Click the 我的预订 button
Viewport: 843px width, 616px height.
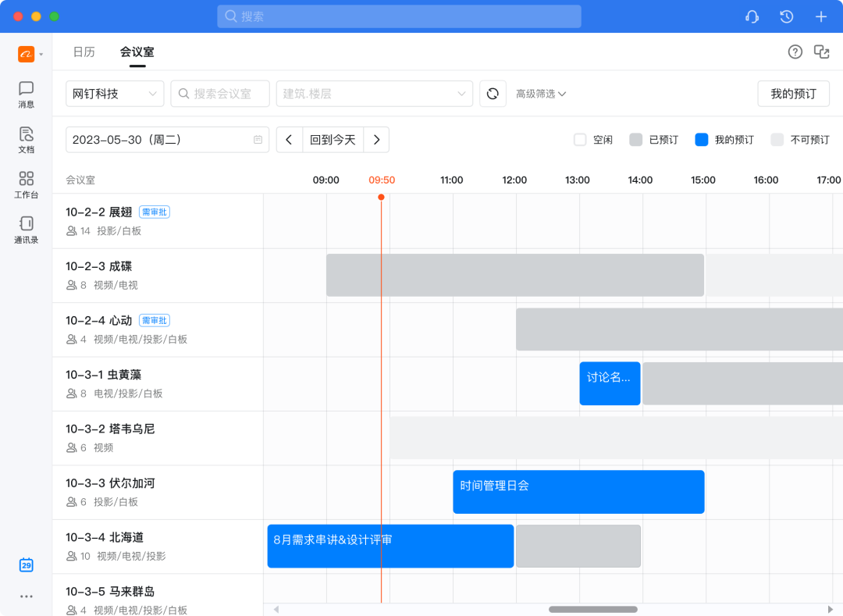[793, 94]
